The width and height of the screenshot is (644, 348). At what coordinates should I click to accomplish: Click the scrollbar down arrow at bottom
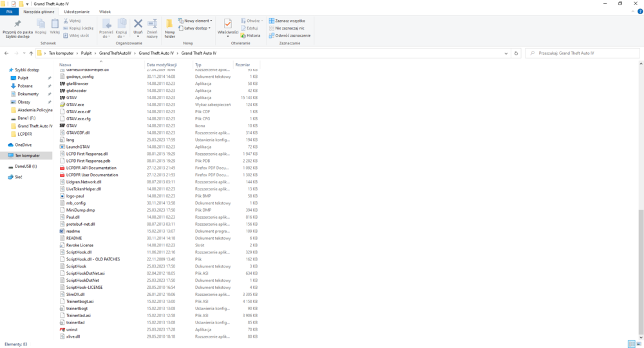coord(641,337)
